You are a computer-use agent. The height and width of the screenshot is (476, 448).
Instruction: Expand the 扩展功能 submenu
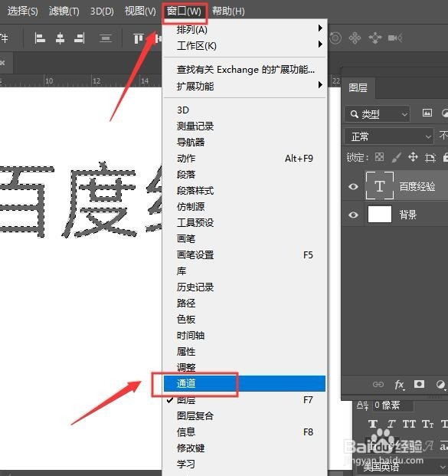pyautogui.click(x=244, y=86)
